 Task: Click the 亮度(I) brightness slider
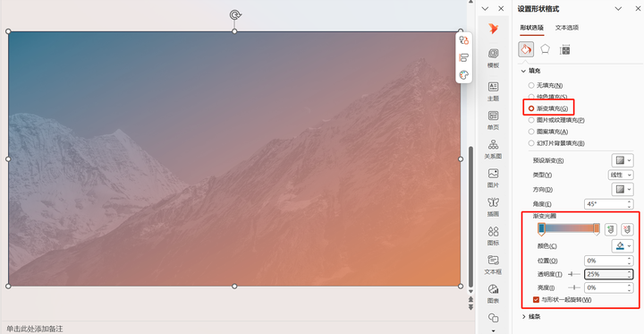tap(574, 287)
